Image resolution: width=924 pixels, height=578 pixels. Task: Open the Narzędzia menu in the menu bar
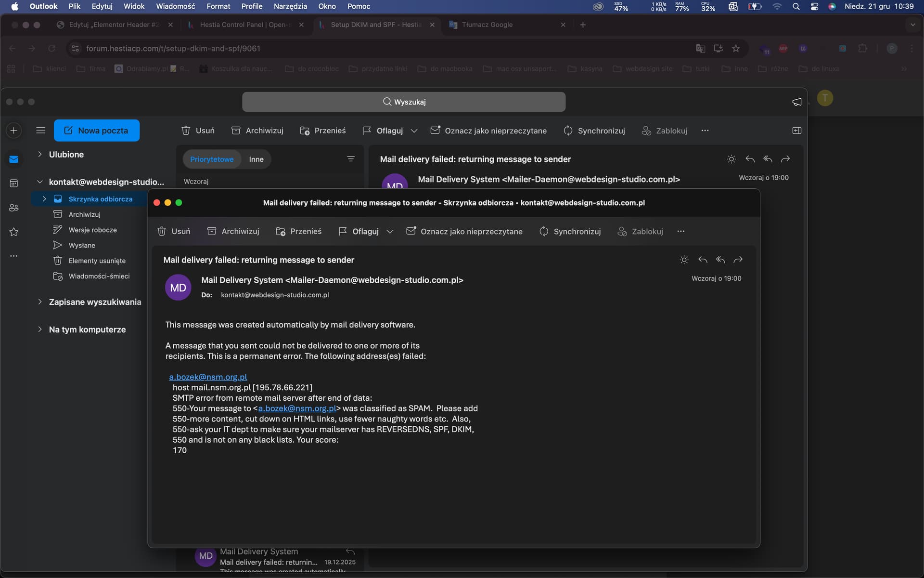coord(290,6)
